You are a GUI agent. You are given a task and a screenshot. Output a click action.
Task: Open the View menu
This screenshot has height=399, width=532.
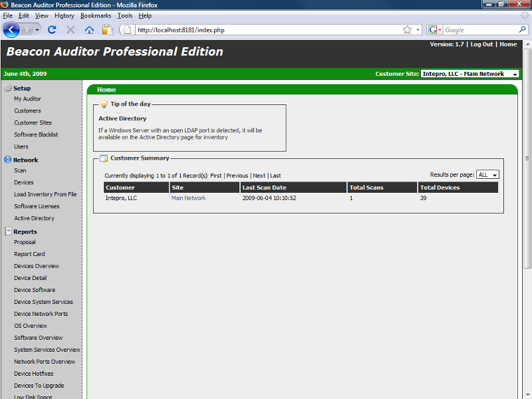point(42,15)
